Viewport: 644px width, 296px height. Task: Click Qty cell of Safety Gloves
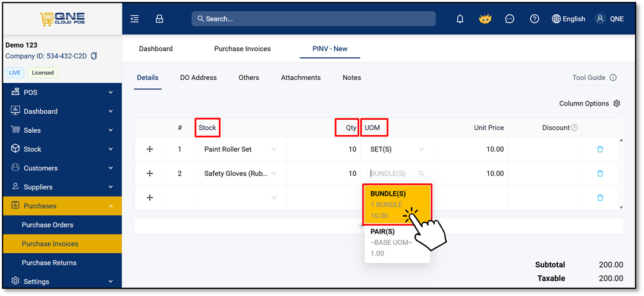(x=323, y=173)
